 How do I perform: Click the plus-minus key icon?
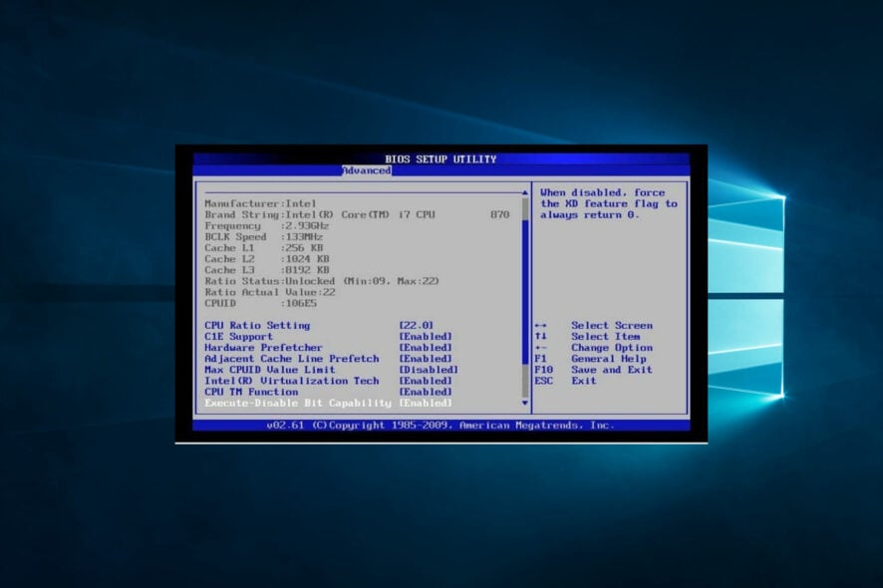540,348
